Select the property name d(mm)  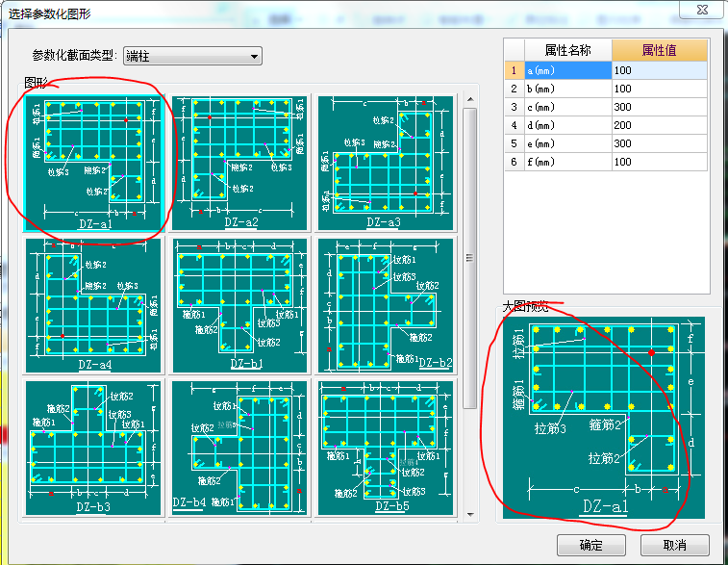click(568, 125)
